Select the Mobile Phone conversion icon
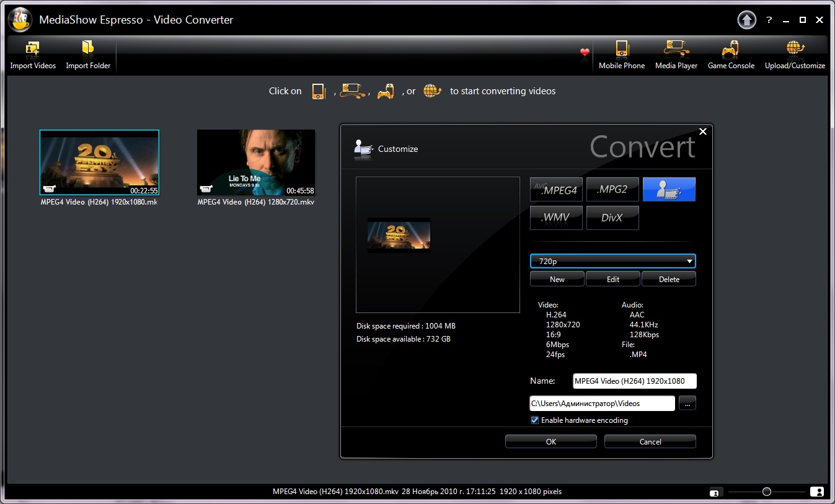This screenshot has width=835, height=504. point(622,49)
